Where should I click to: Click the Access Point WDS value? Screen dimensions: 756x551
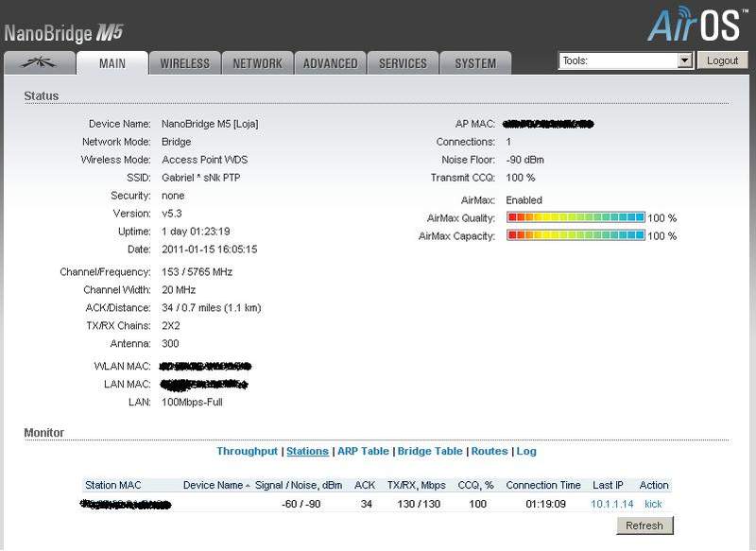click(205, 160)
